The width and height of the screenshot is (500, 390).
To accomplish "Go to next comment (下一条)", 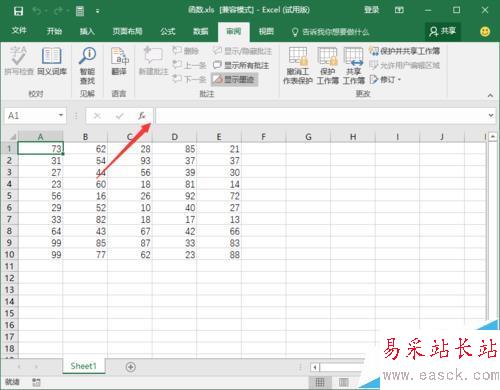I will [189, 79].
